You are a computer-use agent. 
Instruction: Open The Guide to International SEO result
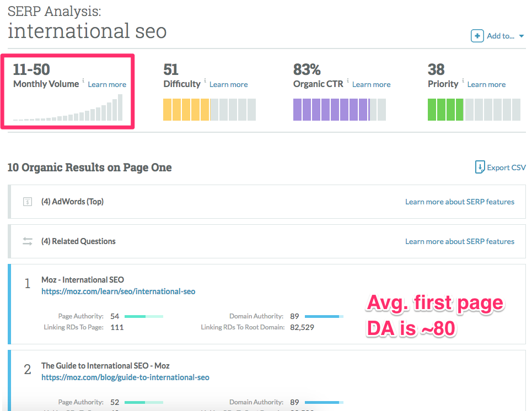pyautogui.click(x=105, y=365)
